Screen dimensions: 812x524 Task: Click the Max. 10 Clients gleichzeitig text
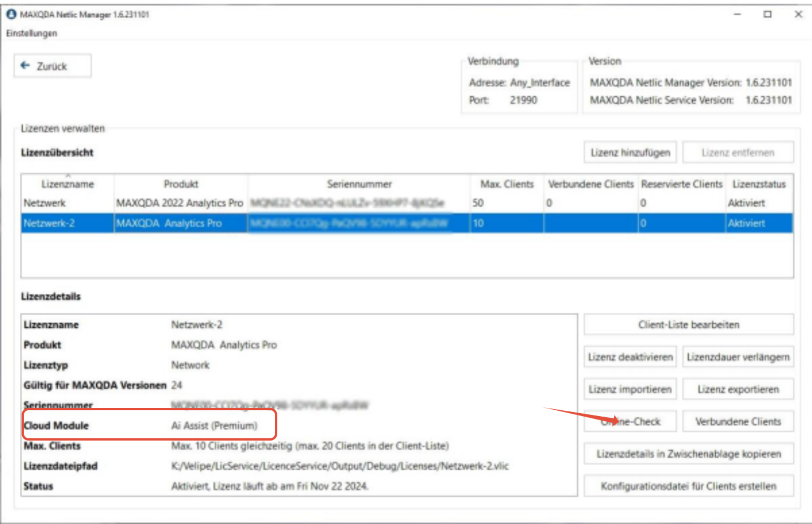pyautogui.click(x=310, y=446)
